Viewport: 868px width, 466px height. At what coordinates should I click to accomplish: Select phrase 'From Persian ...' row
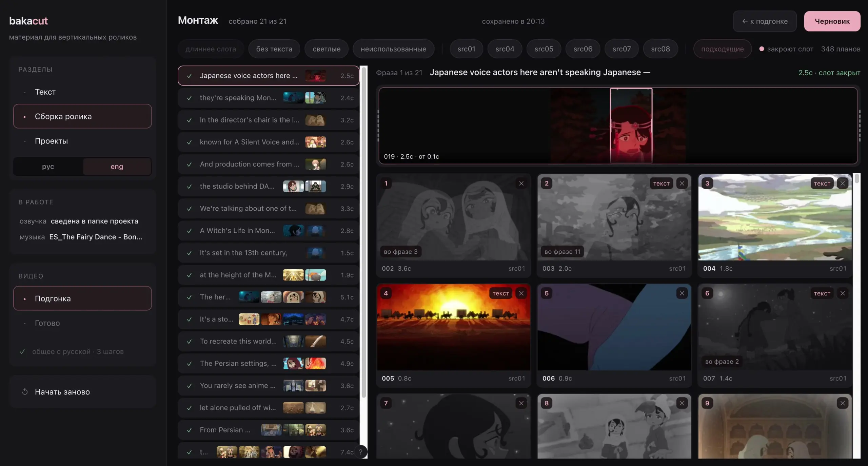tap(269, 430)
